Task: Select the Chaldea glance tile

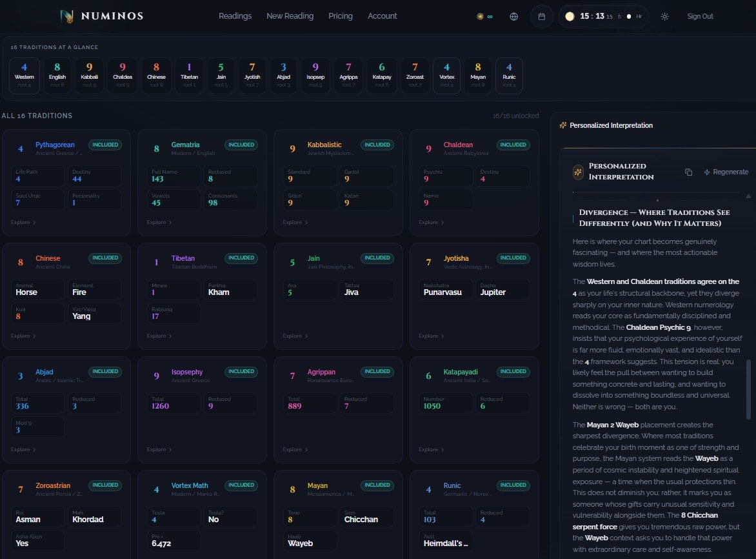Action: 123,76
